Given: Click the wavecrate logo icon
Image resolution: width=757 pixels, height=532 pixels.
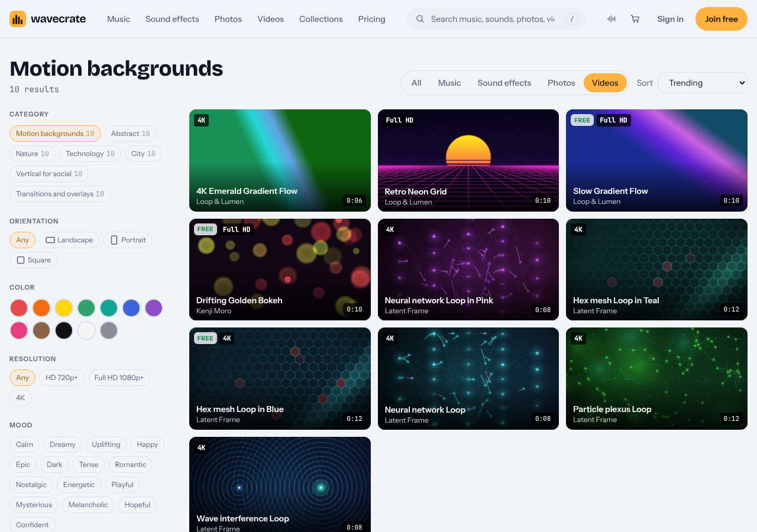Looking at the screenshot, I should point(18,19).
